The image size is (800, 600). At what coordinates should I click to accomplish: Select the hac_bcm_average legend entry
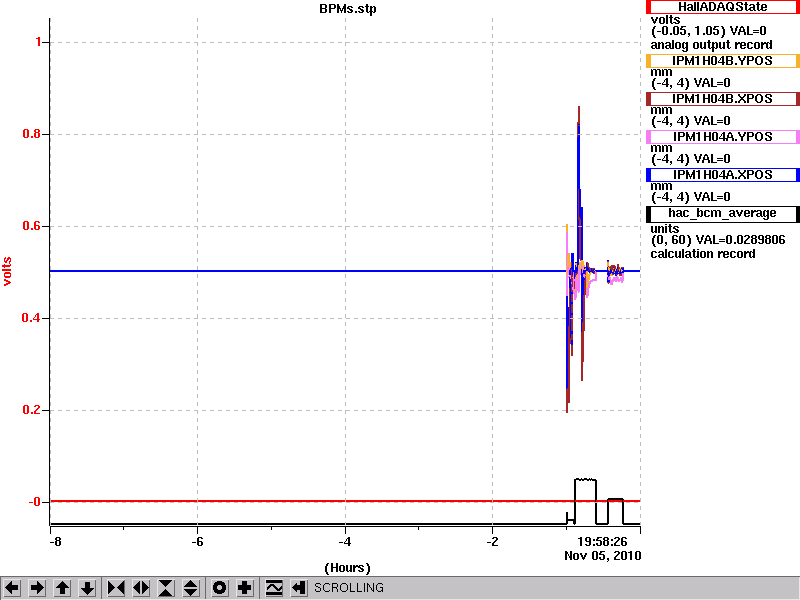click(x=722, y=213)
